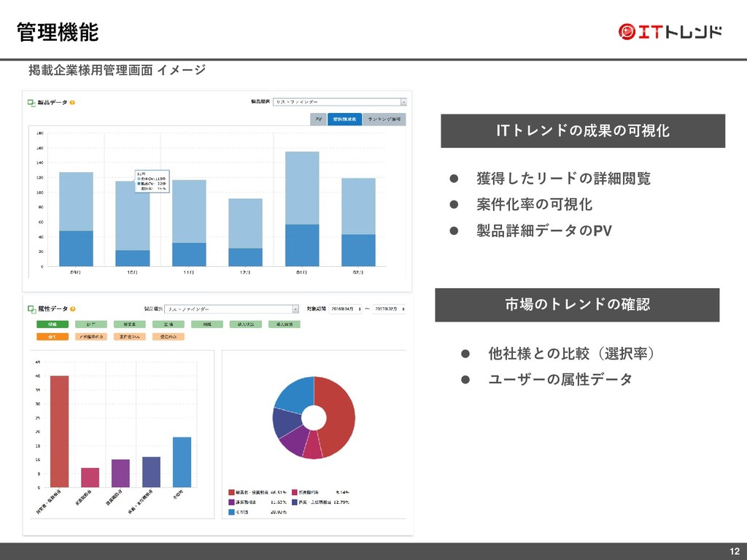
Task: Select the 案件化のみ filter button
Action: (x=130, y=337)
